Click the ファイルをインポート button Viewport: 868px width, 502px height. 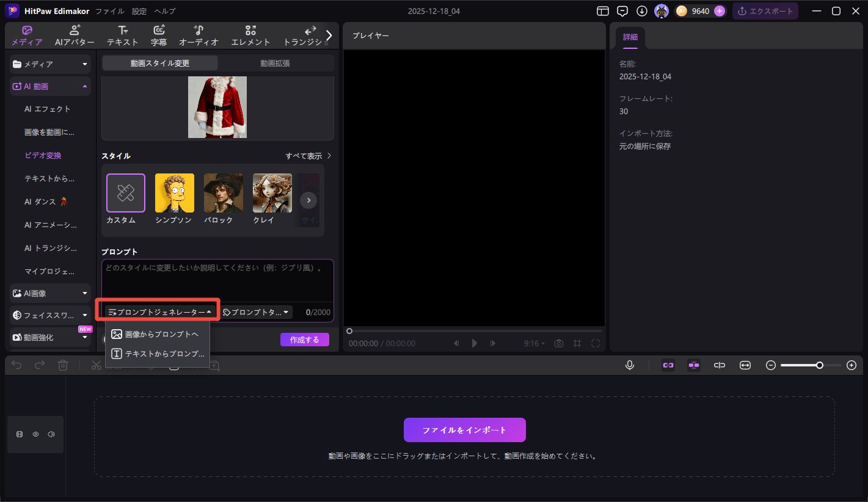point(464,430)
